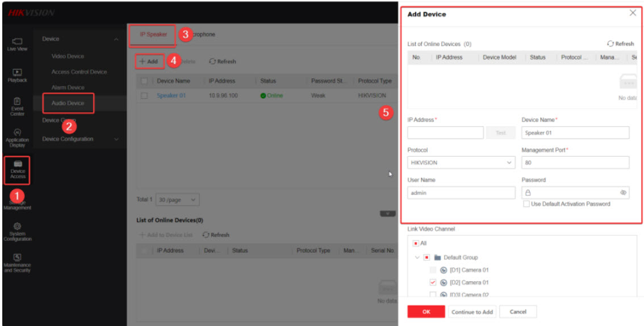Screen dimensions: 644x326
Task: Select Audio Device in the Device menu
Action: [x=68, y=103]
